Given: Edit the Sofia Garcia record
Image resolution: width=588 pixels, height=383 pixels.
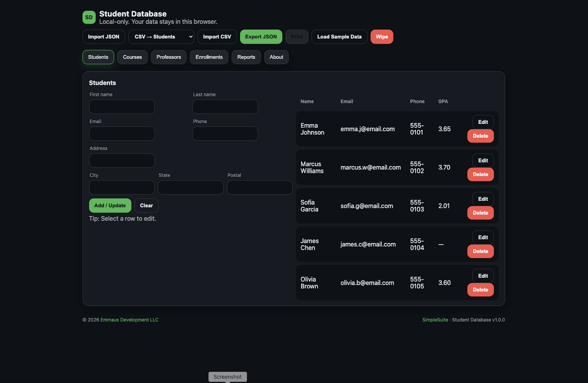Looking at the screenshot, I should point(483,199).
